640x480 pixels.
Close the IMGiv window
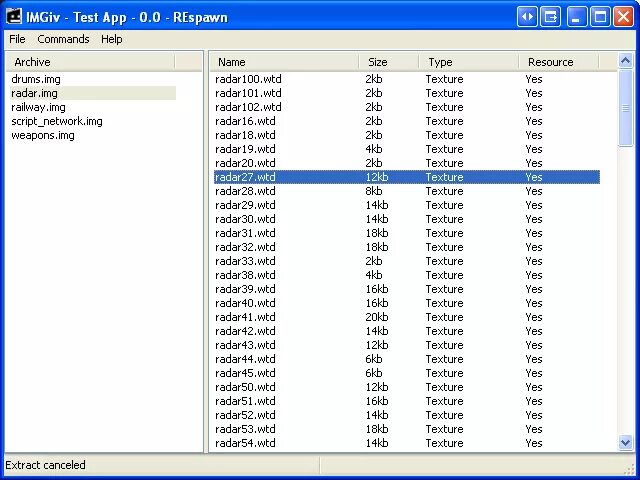coord(624,17)
